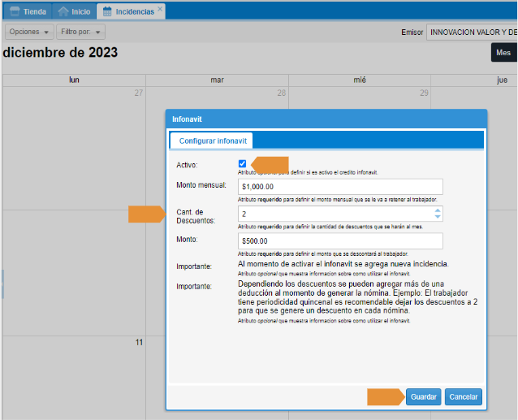The width and height of the screenshot is (518, 420).
Task: Click the Infonavit dialog title bar
Action: pos(326,119)
